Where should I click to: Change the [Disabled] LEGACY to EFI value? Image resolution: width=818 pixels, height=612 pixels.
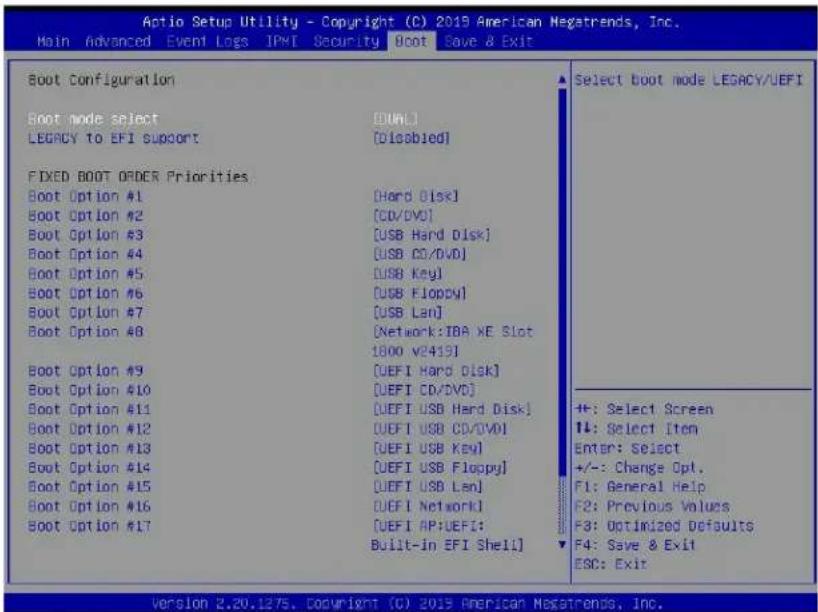[411, 138]
